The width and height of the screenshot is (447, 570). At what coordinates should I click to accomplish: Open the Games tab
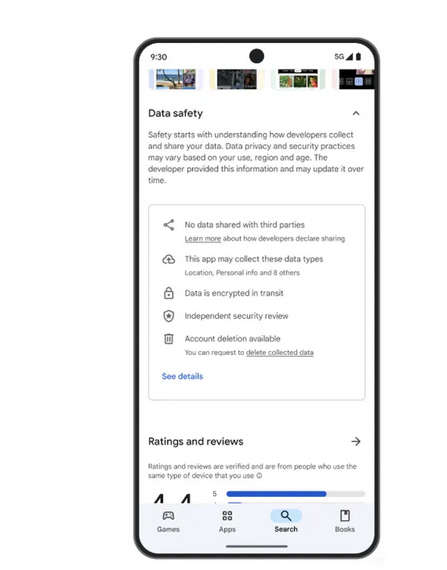point(168,521)
